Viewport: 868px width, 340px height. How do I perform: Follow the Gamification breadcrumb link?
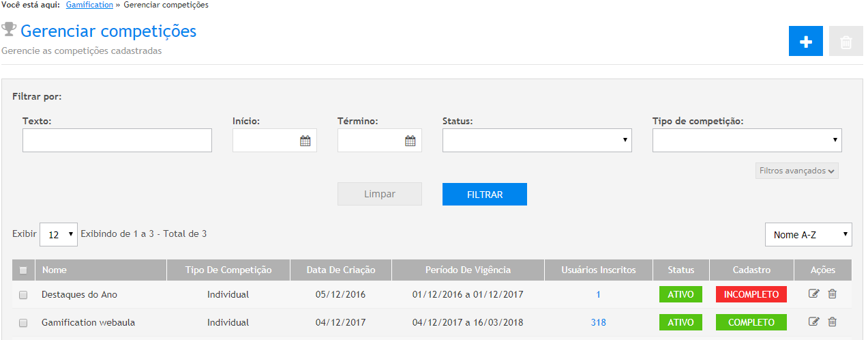coord(89,5)
